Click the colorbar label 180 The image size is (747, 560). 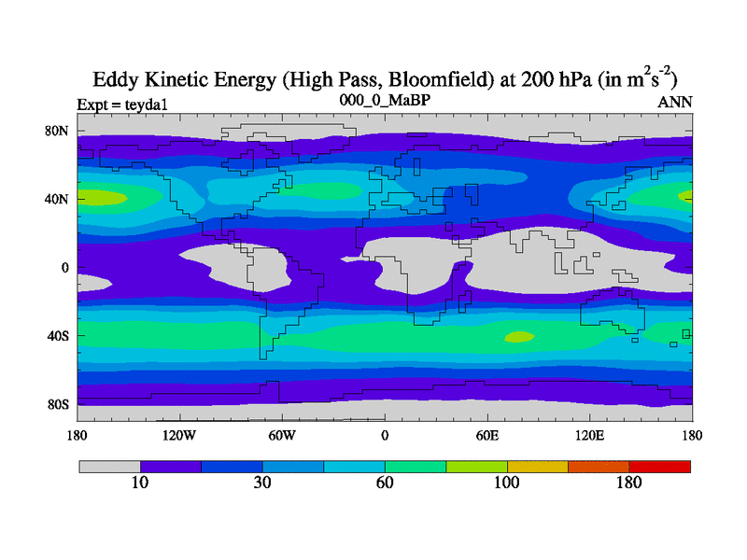tap(629, 483)
